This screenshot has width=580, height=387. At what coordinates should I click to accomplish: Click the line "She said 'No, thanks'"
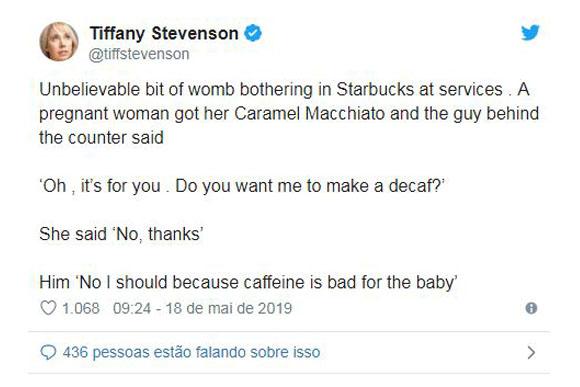tap(121, 234)
